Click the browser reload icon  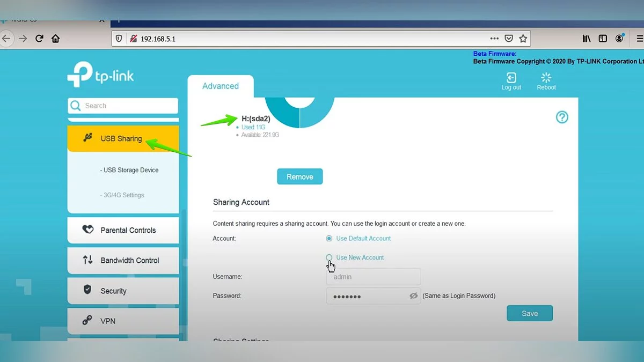(x=39, y=39)
